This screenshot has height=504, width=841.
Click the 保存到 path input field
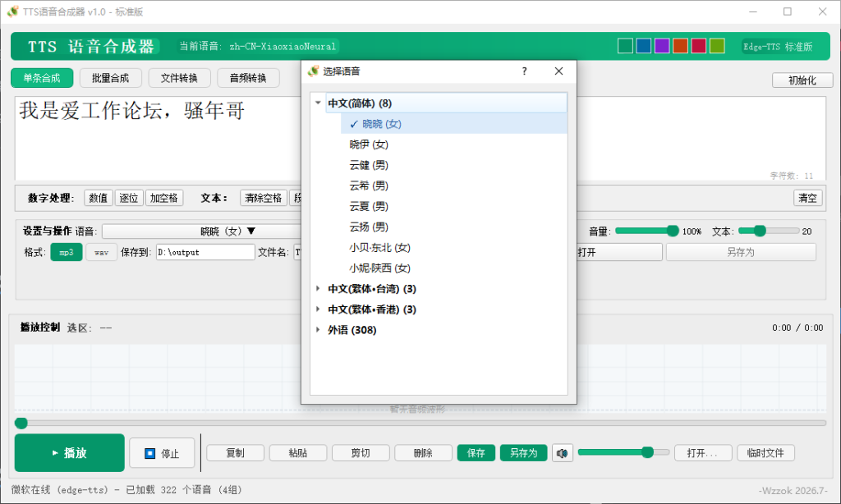pos(205,252)
